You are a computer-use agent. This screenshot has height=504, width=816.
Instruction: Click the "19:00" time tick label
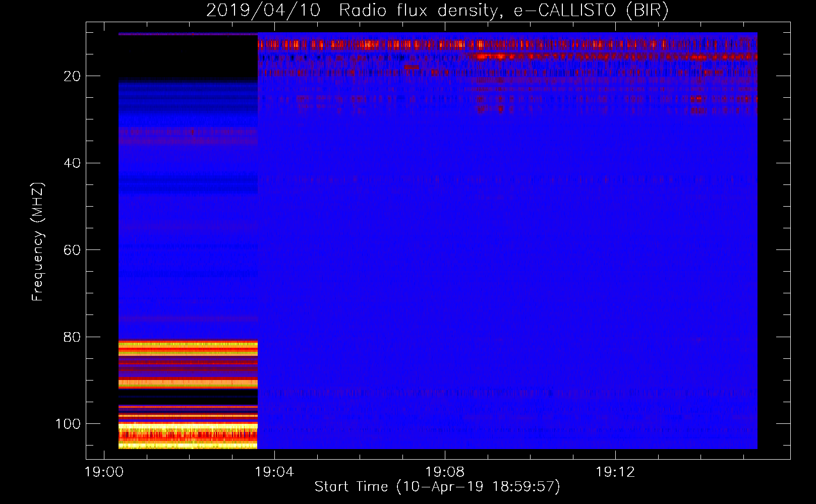pos(104,472)
